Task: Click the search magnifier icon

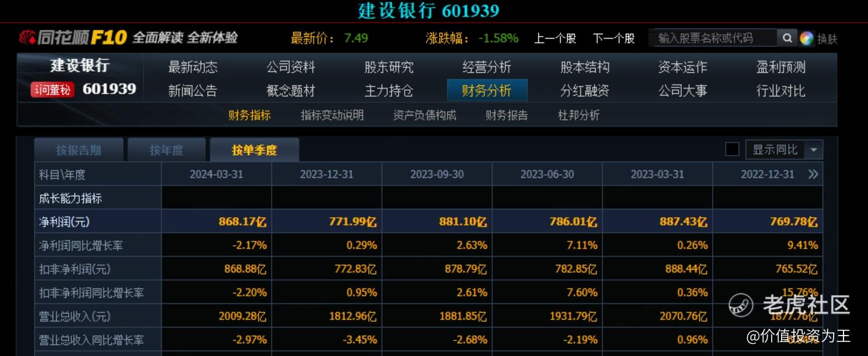Action: 787,38
